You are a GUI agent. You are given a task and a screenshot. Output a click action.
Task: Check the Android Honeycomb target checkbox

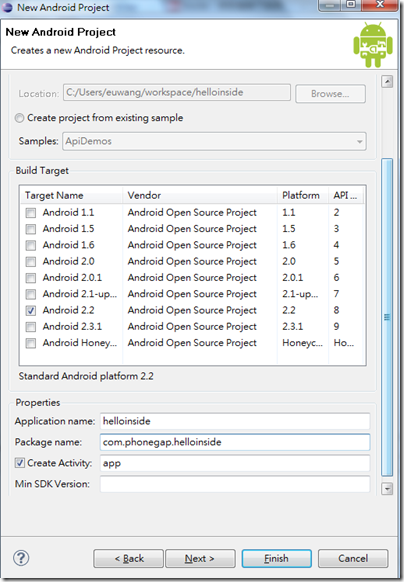point(31,343)
